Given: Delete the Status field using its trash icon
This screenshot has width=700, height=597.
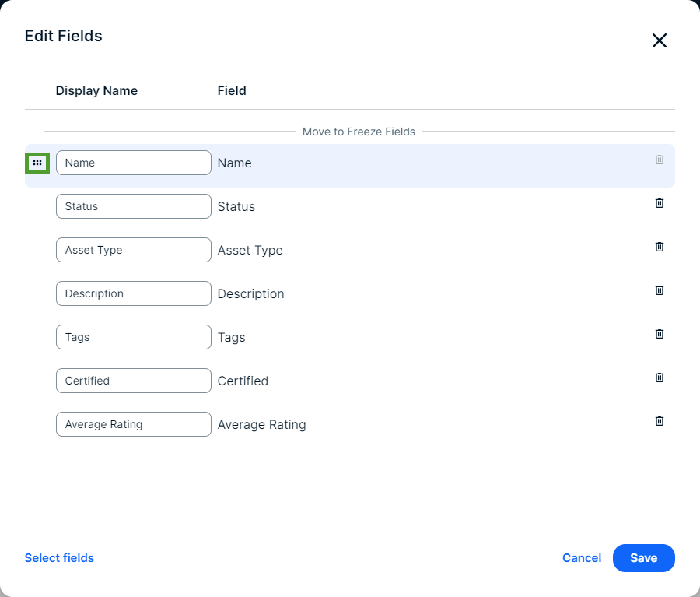Looking at the screenshot, I should (659, 203).
